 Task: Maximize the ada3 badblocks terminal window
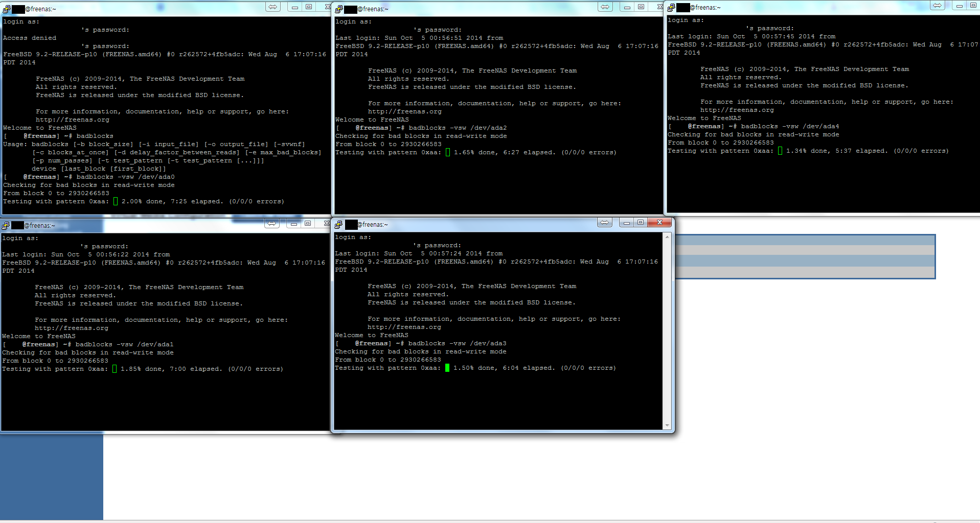pos(641,223)
